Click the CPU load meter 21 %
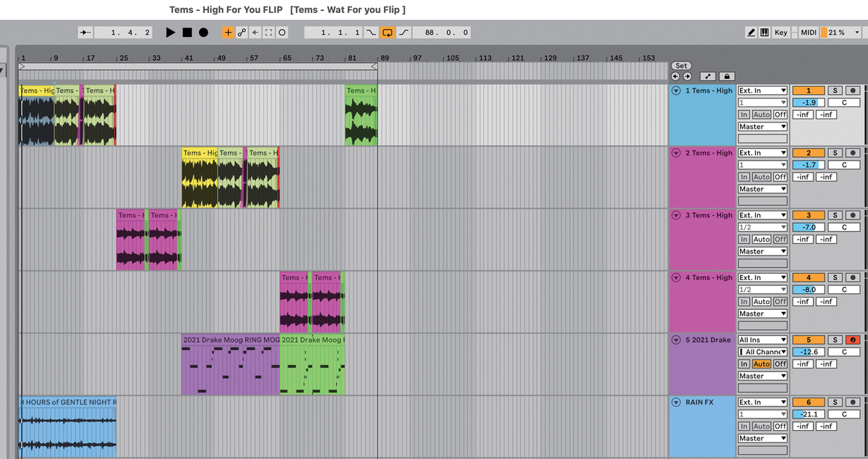868x459 pixels. coord(835,33)
